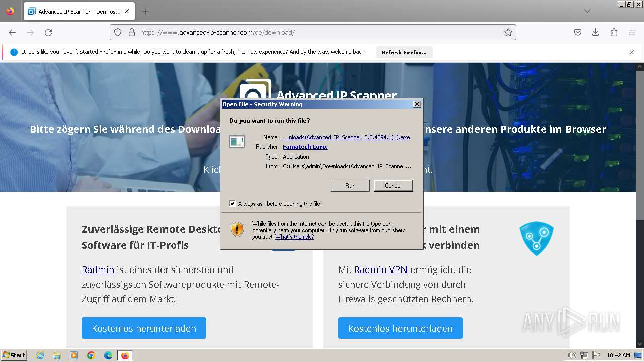Click the volume speaker tray icon
Viewport: 644px width, 362px height.
click(572, 355)
